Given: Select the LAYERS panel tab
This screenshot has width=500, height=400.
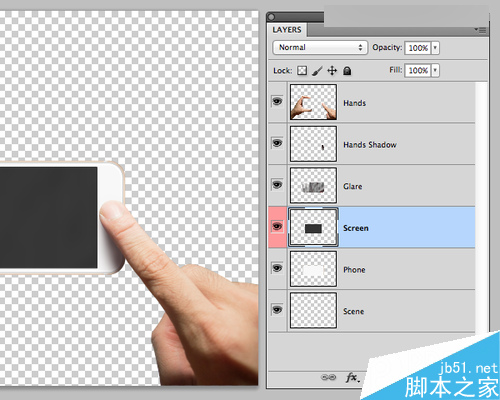Looking at the screenshot, I should 287,30.
